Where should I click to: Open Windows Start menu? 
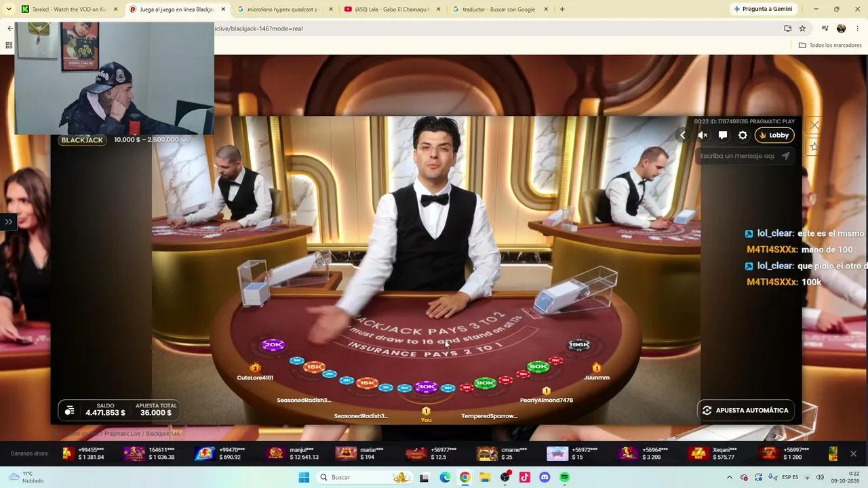tap(304, 477)
